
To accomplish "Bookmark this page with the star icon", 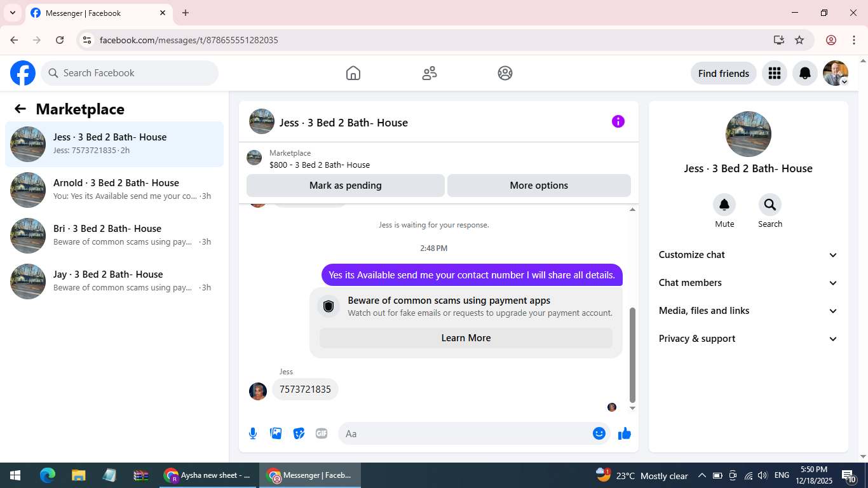I will coord(799,40).
